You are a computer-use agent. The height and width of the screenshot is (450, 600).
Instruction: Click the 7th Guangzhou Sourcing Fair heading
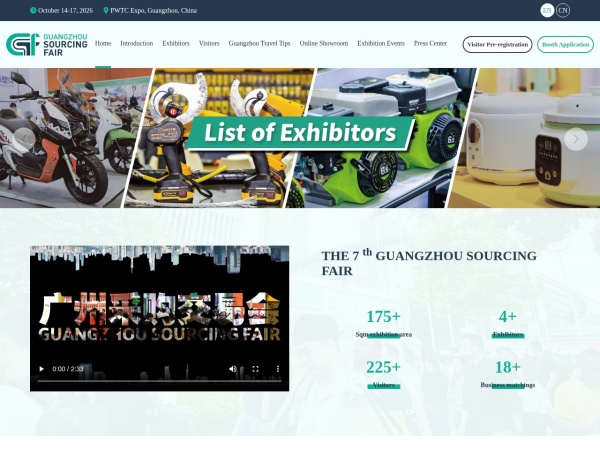click(429, 262)
